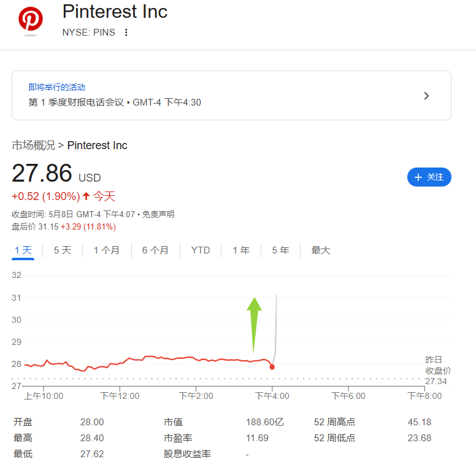The height and width of the screenshot is (467, 476).
Task: Select the 6 个月 chart range tab
Action: [155, 250]
